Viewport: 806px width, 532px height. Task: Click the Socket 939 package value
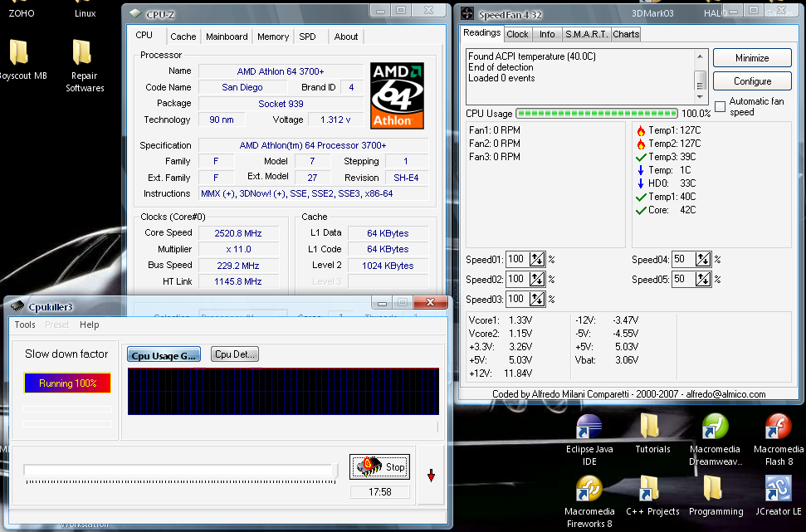[x=281, y=104]
